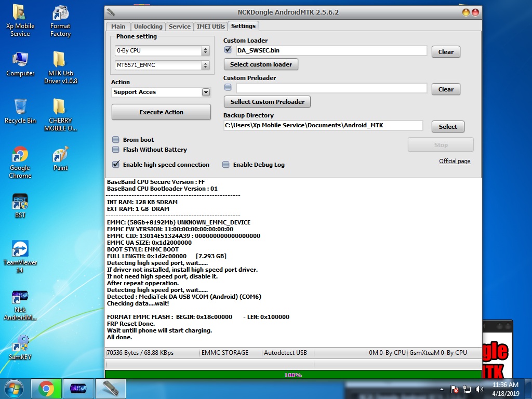532x399 pixels.
Task: Open the BST desktop shortcut
Action: click(20, 205)
